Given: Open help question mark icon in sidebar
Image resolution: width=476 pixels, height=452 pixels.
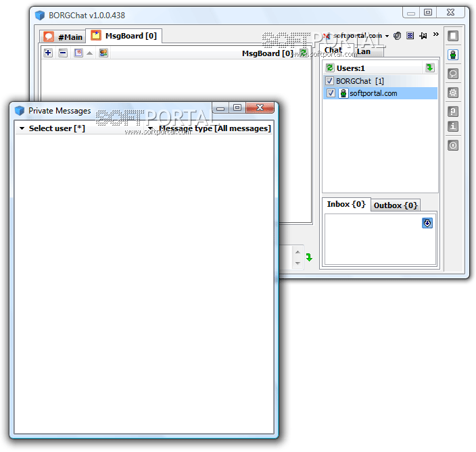Looking at the screenshot, I should [453, 111].
